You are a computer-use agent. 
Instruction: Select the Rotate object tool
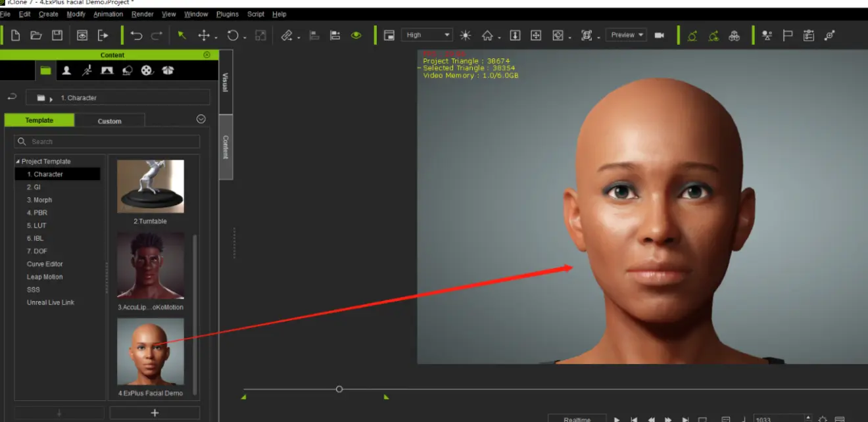(x=233, y=35)
